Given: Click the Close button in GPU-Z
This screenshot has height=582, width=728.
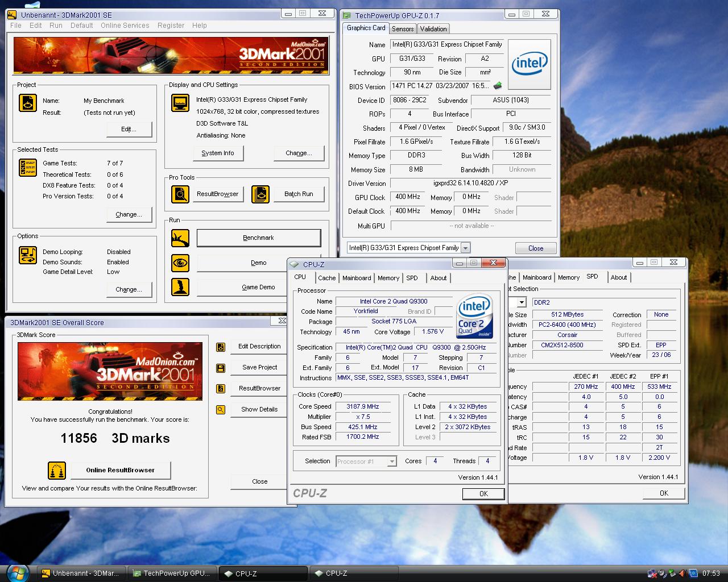Looking at the screenshot, I should click(x=536, y=248).
